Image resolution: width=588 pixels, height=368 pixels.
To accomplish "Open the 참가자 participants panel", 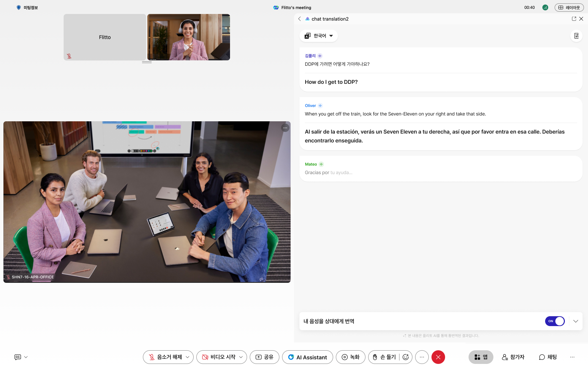I will pyautogui.click(x=513, y=357).
